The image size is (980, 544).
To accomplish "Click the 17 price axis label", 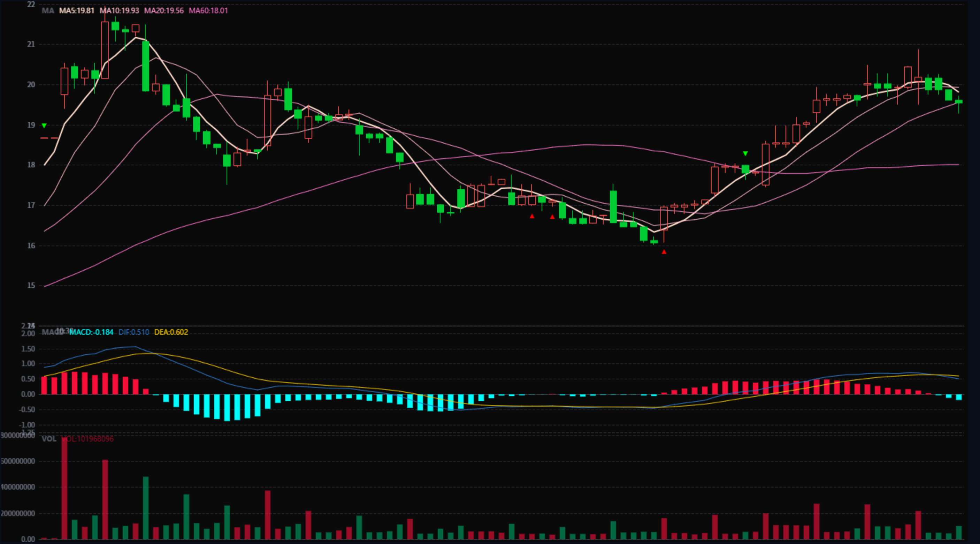I will pyautogui.click(x=31, y=206).
